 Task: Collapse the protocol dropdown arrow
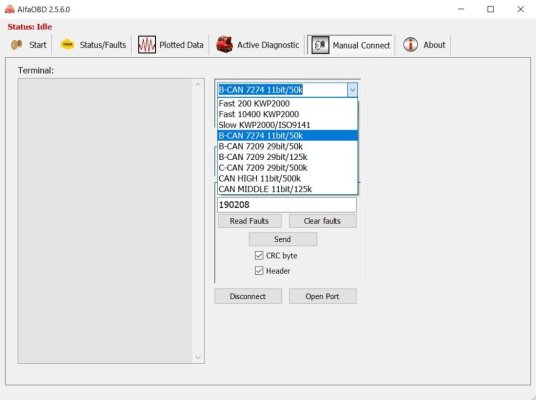tap(352, 90)
